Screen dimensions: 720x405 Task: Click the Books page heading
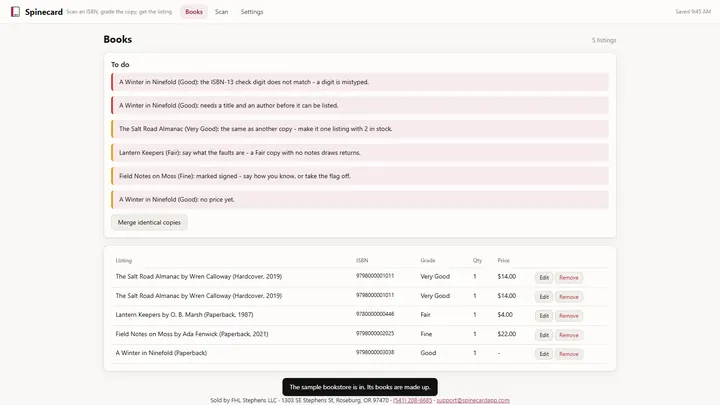[x=118, y=39]
